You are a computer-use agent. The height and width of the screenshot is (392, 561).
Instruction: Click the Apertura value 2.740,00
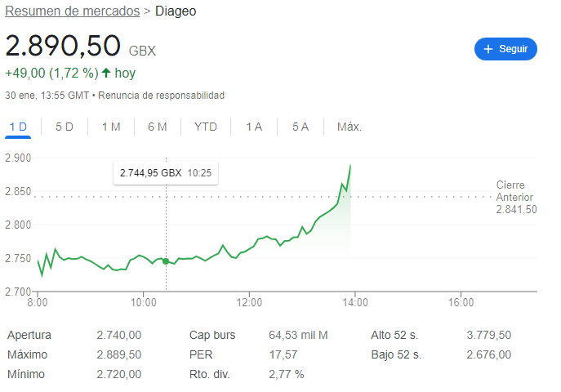click(x=118, y=335)
